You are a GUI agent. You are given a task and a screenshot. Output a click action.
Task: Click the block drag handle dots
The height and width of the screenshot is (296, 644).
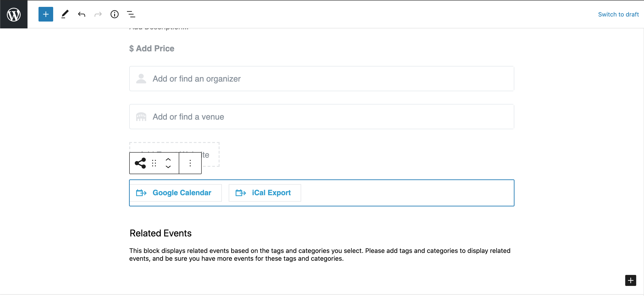[154, 163]
